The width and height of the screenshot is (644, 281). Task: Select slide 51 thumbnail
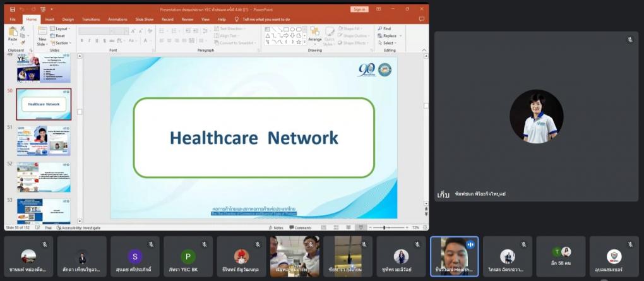(44, 140)
